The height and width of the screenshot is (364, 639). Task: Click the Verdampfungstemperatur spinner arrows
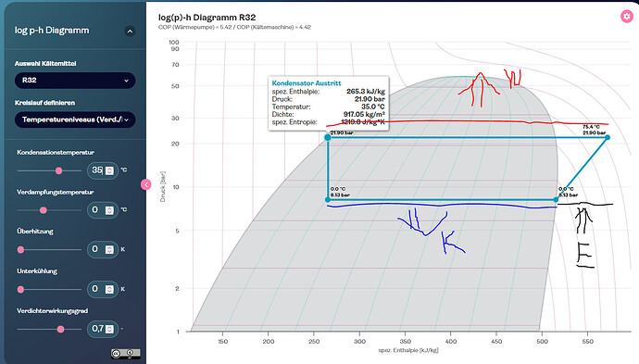[109, 210]
